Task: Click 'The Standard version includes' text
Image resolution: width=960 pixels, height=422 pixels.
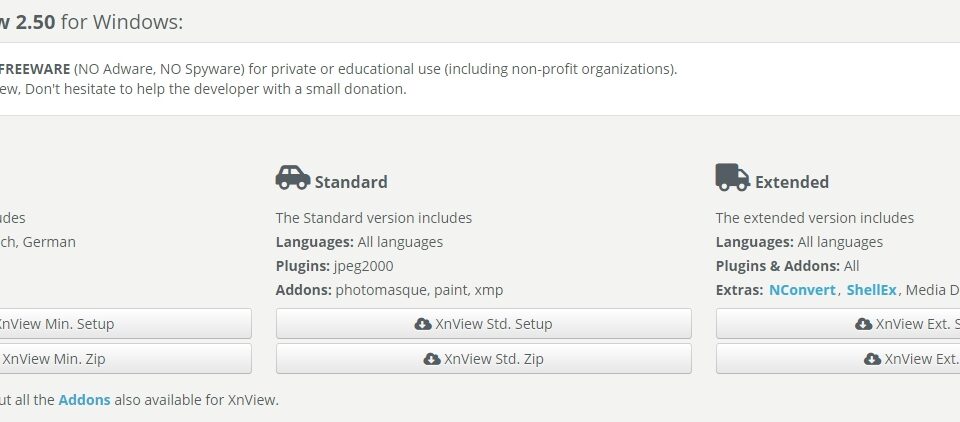Action: [373, 217]
